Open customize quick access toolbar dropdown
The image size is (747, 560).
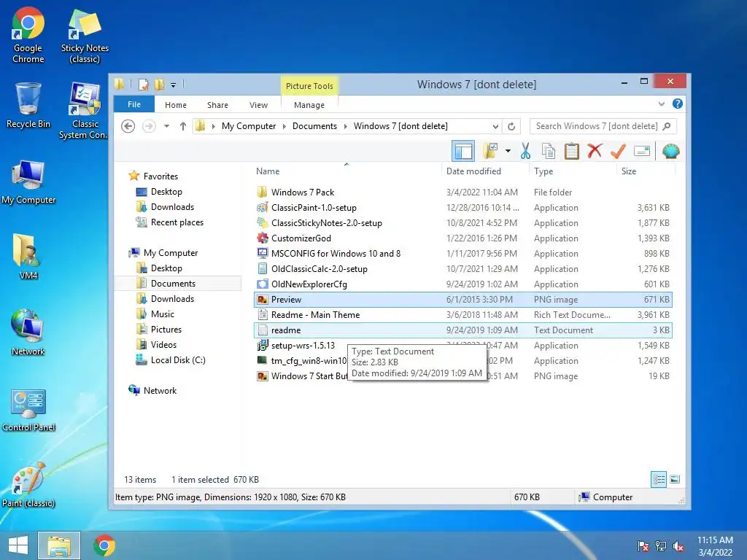pyautogui.click(x=173, y=85)
